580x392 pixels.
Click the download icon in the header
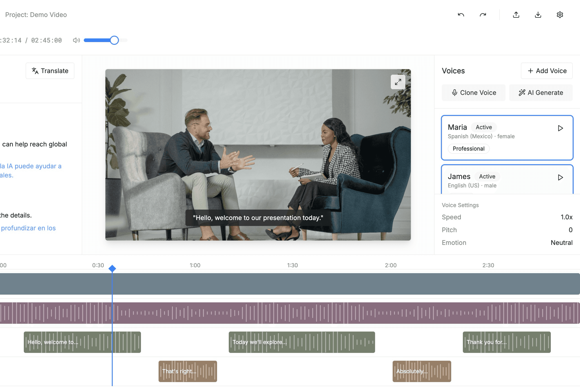point(538,15)
